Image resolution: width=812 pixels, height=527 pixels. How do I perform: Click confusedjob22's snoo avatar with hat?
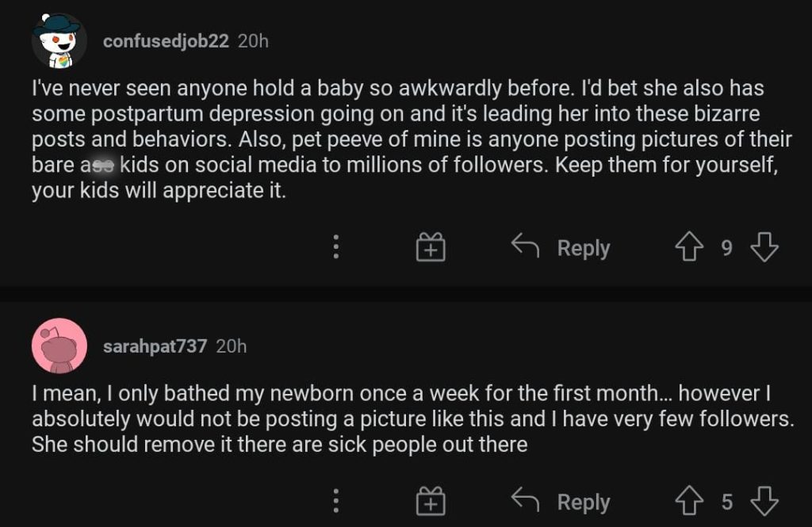click(59, 40)
